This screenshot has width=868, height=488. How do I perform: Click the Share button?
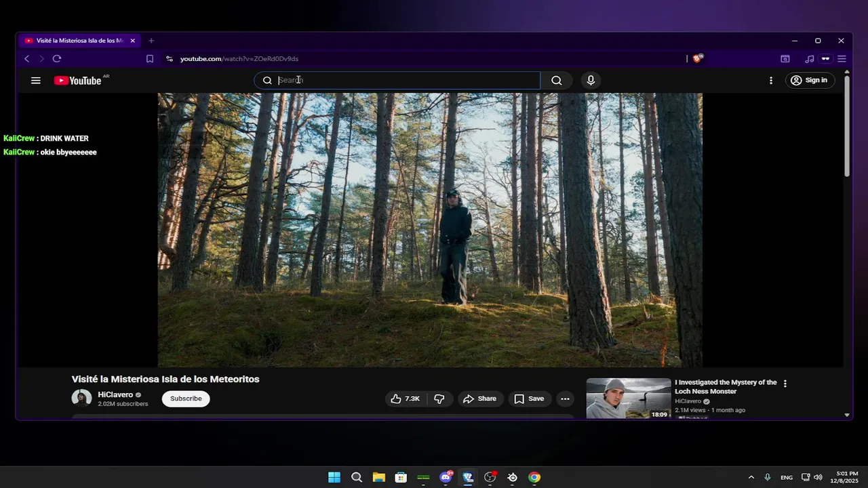(x=480, y=399)
